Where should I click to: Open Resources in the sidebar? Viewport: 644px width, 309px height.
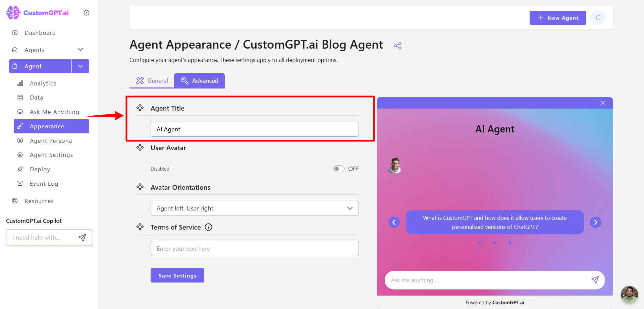[x=39, y=201]
